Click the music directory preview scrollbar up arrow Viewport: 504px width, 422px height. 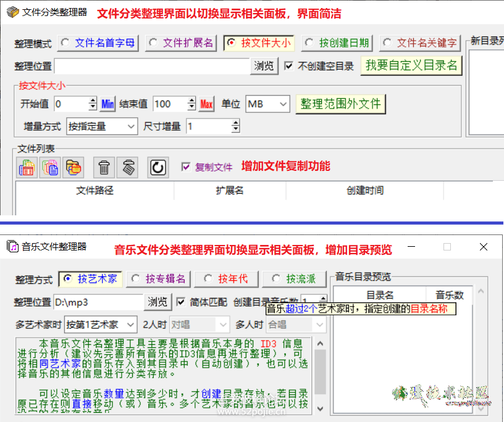(x=481, y=291)
